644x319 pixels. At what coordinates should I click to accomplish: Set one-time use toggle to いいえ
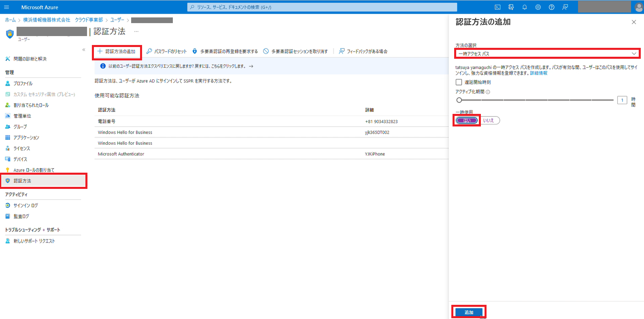[489, 120]
